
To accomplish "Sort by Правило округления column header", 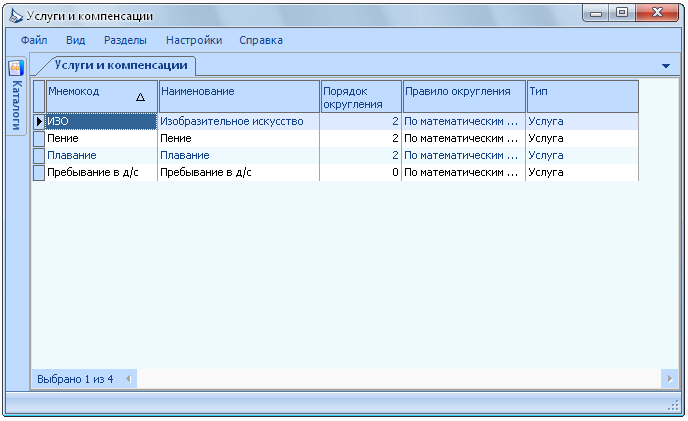I will (x=464, y=97).
